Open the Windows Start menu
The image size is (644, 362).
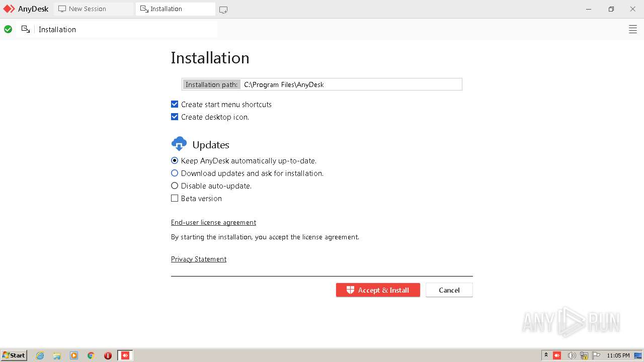(14, 355)
